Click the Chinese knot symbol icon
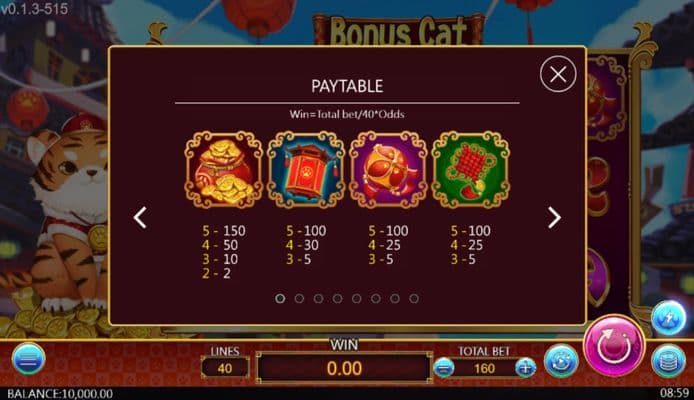 click(x=470, y=170)
